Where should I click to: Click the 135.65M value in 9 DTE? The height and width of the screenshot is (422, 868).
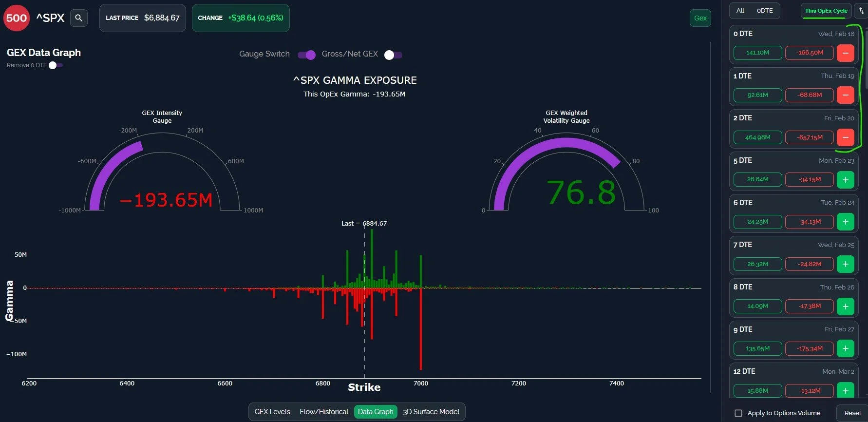[x=758, y=348]
